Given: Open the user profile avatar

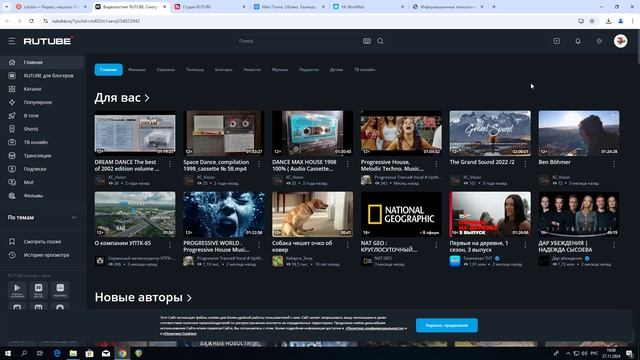Looking at the screenshot, I should point(620,41).
